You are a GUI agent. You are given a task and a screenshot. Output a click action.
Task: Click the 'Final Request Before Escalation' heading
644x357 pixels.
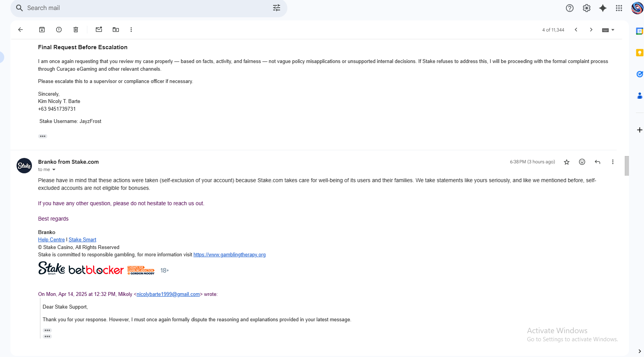click(83, 47)
